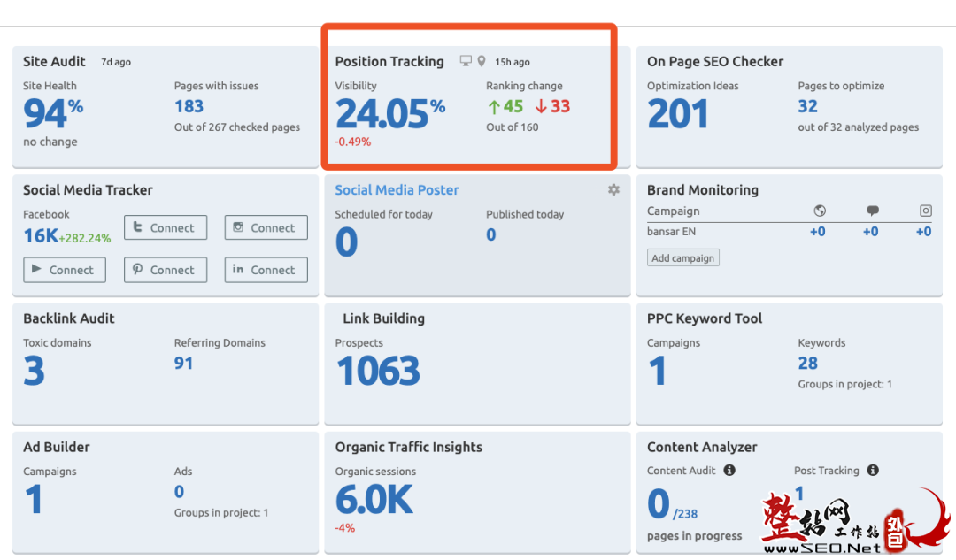The image size is (956, 560).
Task: Click the desktop device icon in Position Tracking
Action: click(466, 61)
